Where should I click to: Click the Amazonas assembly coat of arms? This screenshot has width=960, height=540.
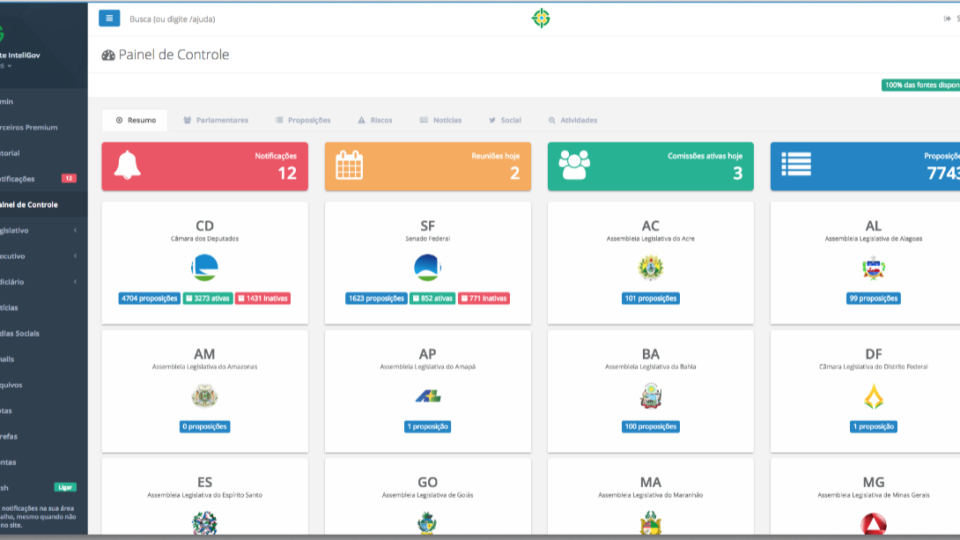204,396
